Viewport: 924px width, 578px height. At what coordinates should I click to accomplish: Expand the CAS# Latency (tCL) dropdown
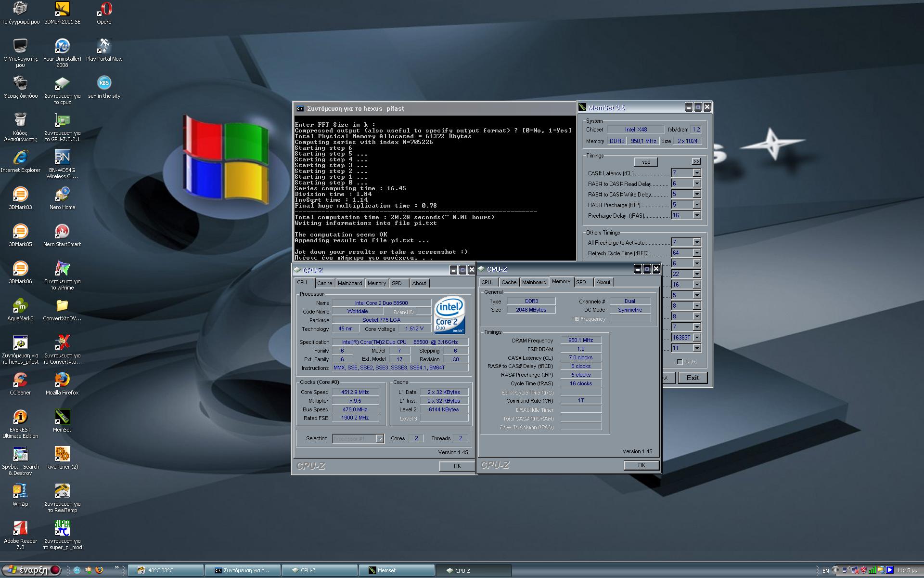696,173
